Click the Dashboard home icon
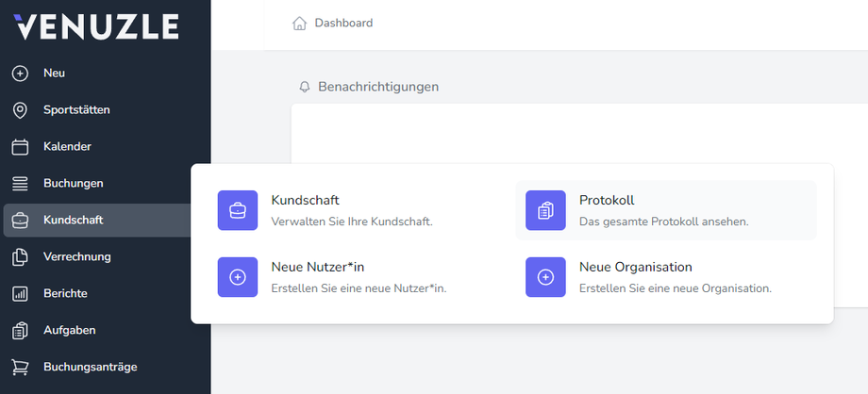The width and height of the screenshot is (868, 394). [300, 24]
